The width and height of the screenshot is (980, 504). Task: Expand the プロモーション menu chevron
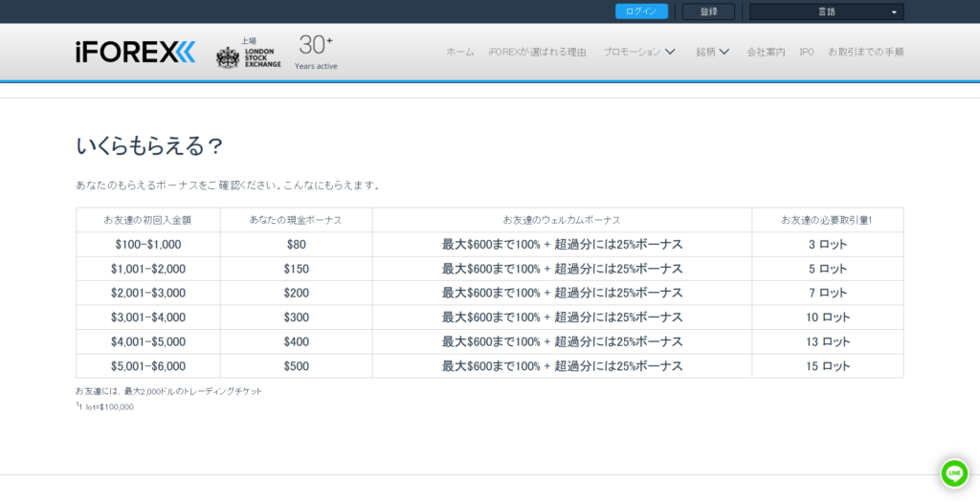(x=670, y=52)
